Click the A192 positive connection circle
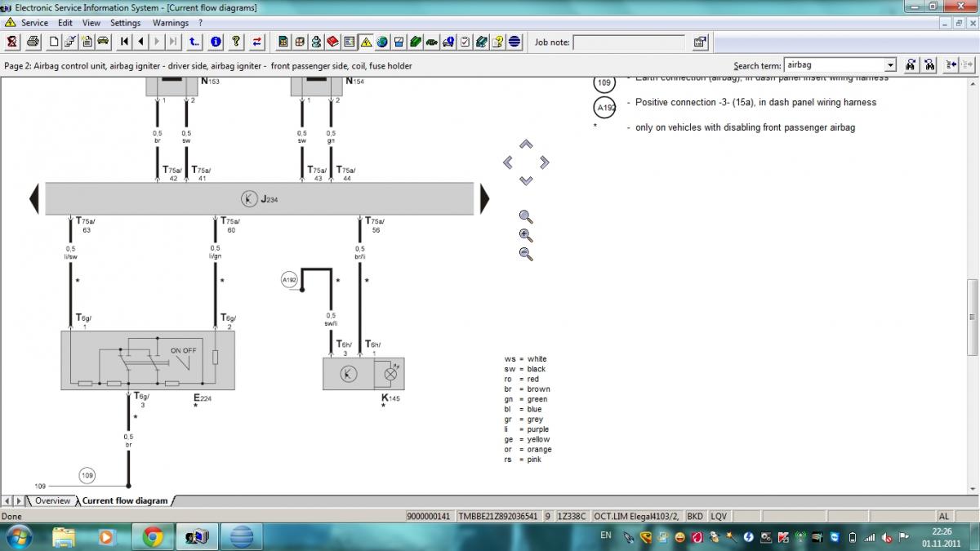Viewport: 980px width, 551px height. coord(289,280)
